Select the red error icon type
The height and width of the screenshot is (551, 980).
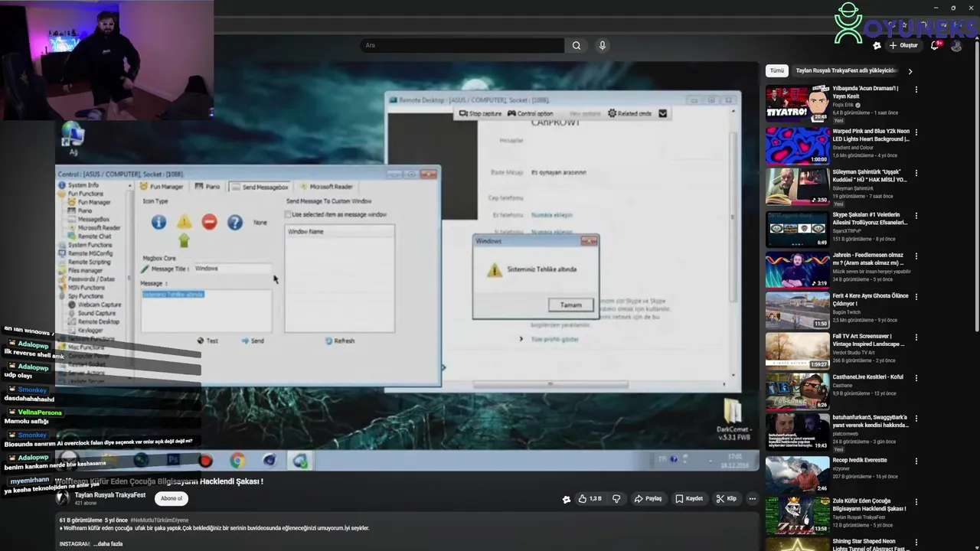[209, 222]
